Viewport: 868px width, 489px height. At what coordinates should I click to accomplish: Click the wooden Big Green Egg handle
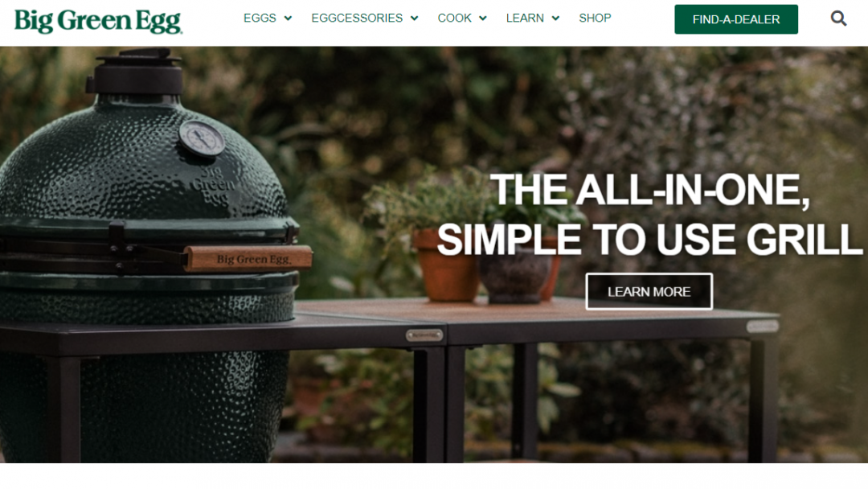(248, 258)
